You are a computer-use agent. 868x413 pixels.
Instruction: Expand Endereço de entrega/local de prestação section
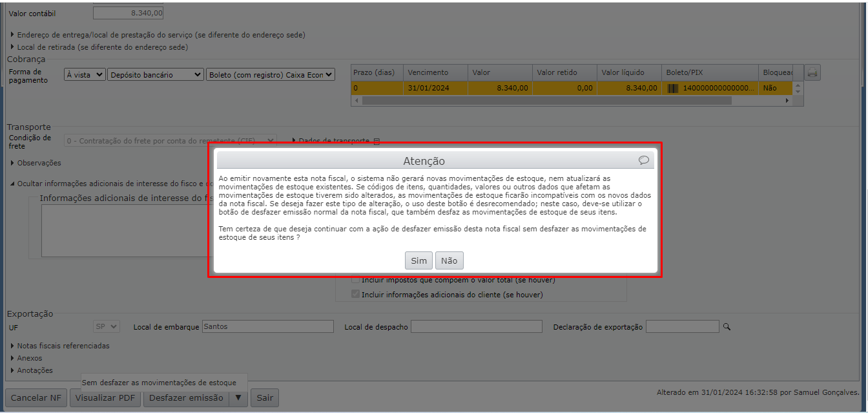(158, 35)
